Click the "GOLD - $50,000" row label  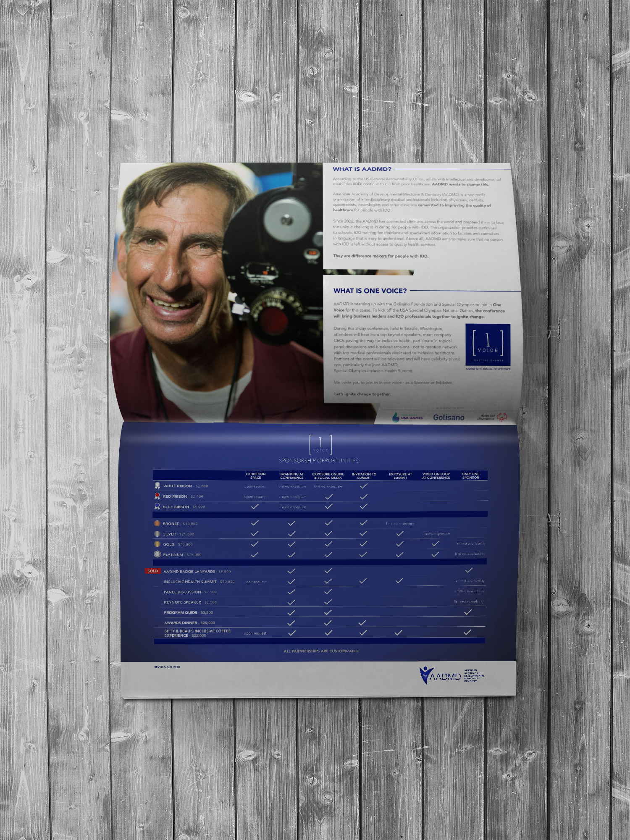click(178, 544)
